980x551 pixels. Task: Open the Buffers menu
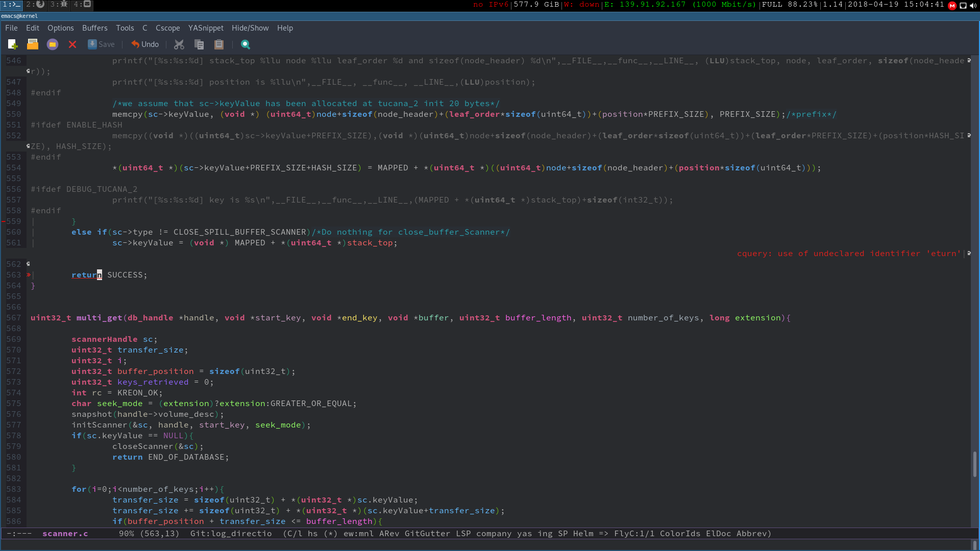[x=94, y=28]
